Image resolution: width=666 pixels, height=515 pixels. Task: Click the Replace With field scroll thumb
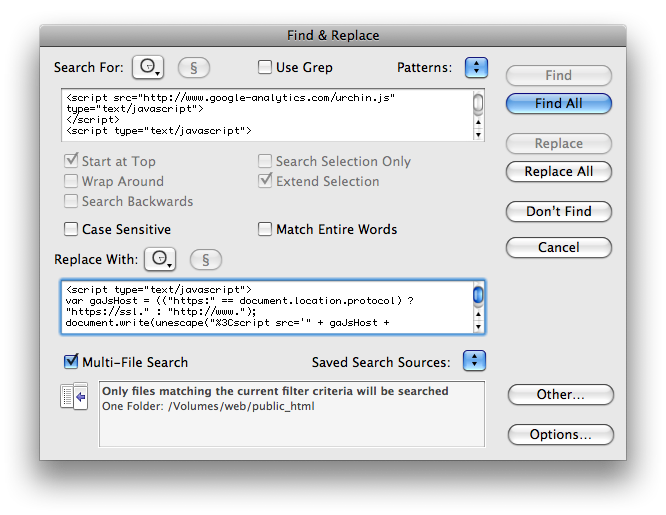[478, 295]
